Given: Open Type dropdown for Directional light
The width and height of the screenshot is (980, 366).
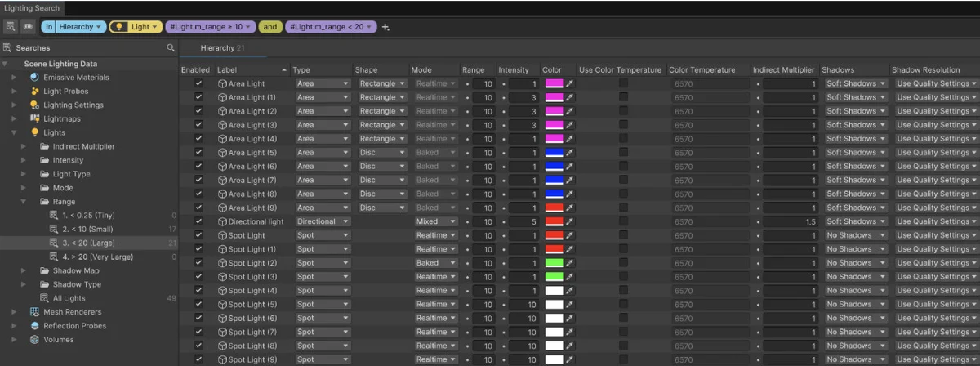Looking at the screenshot, I should coord(322,221).
